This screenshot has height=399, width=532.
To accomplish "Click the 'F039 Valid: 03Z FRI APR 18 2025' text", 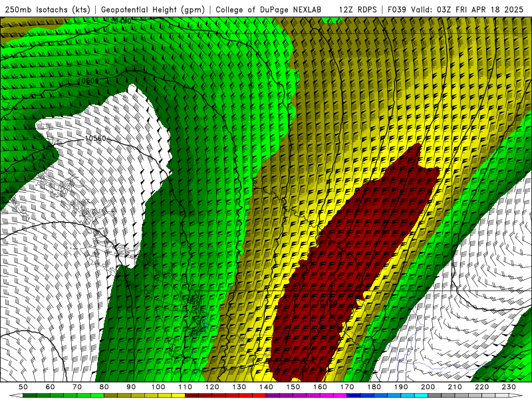I will (x=456, y=9).
